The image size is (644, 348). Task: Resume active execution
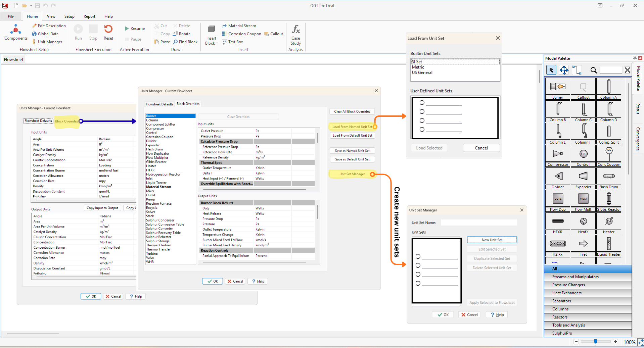pos(135,29)
